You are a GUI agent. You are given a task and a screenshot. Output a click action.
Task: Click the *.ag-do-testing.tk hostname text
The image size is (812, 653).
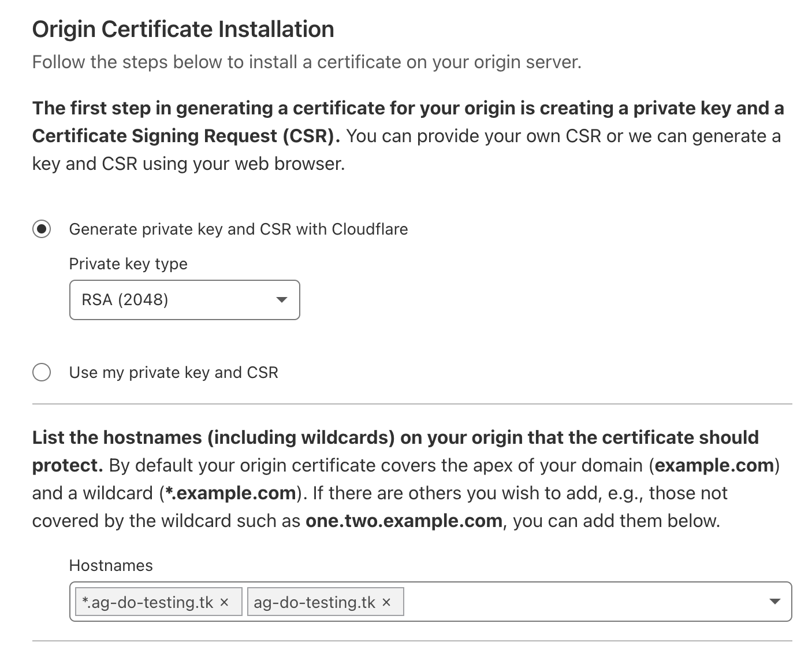click(148, 602)
